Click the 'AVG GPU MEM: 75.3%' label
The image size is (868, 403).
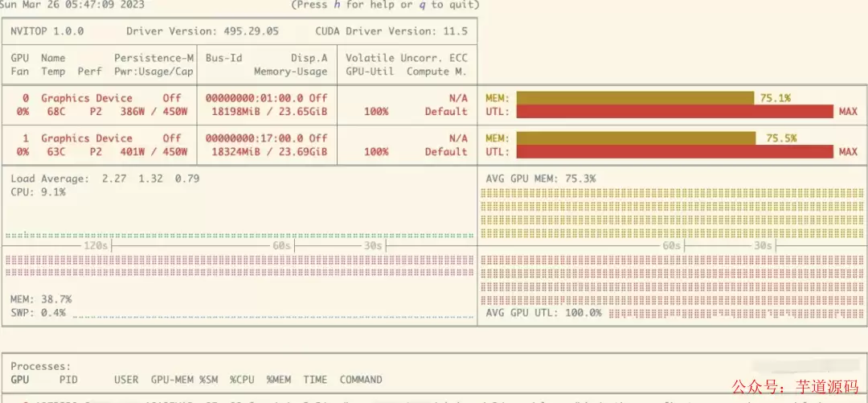point(541,179)
